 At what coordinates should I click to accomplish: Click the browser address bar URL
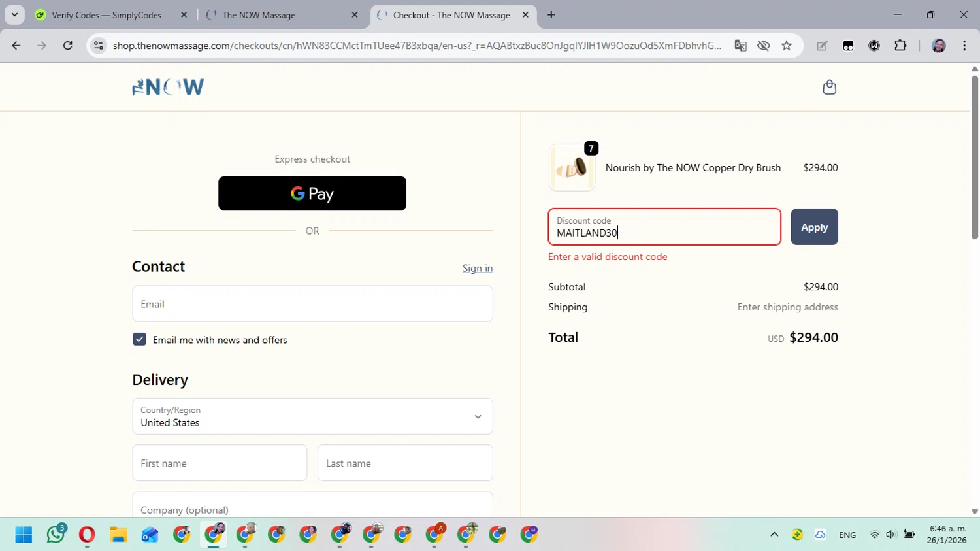pyautogui.click(x=417, y=46)
